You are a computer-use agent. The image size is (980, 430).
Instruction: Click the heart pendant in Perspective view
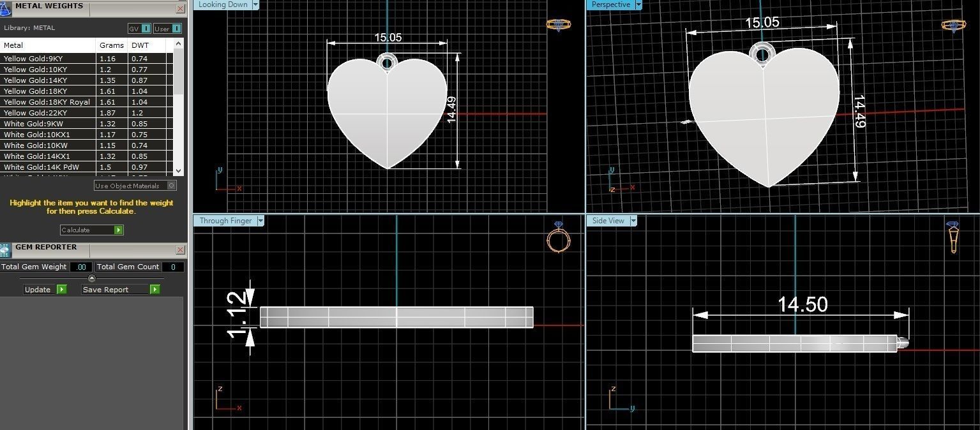(764, 118)
